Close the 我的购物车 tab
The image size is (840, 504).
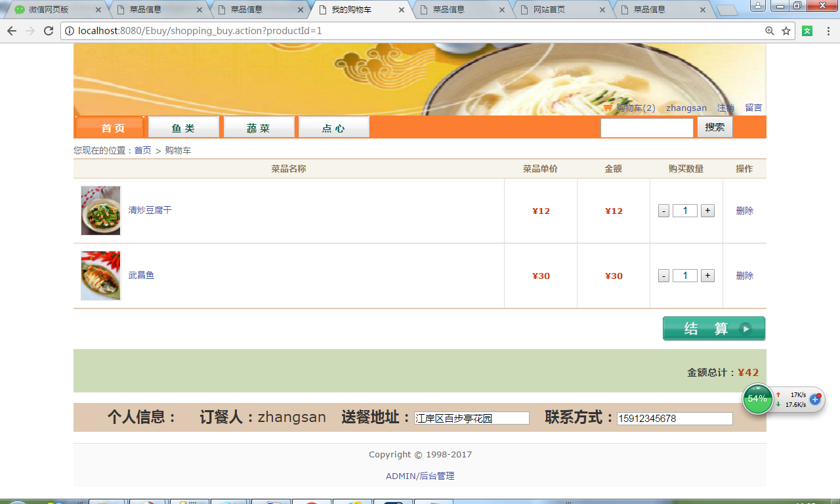point(402,10)
